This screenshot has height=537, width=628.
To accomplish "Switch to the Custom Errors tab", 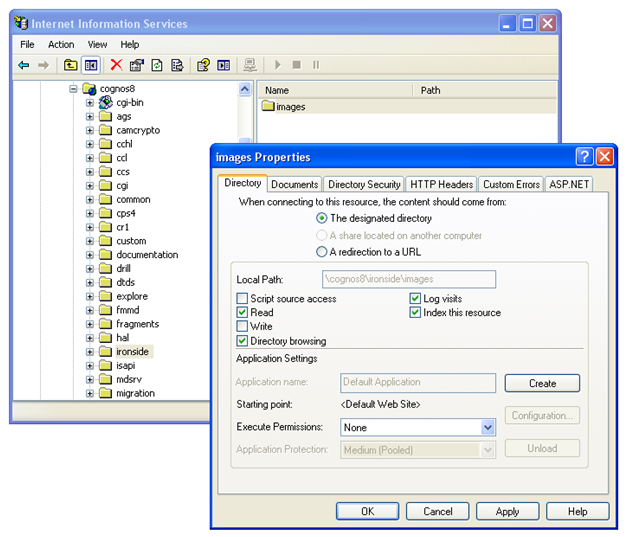I will (x=511, y=184).
